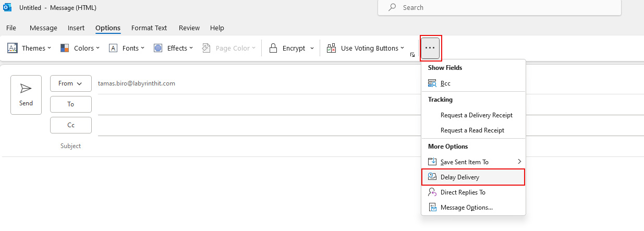The width and height of the screenshot is (644, 231).
Task: Click the Subject input field
Action: 370,146
